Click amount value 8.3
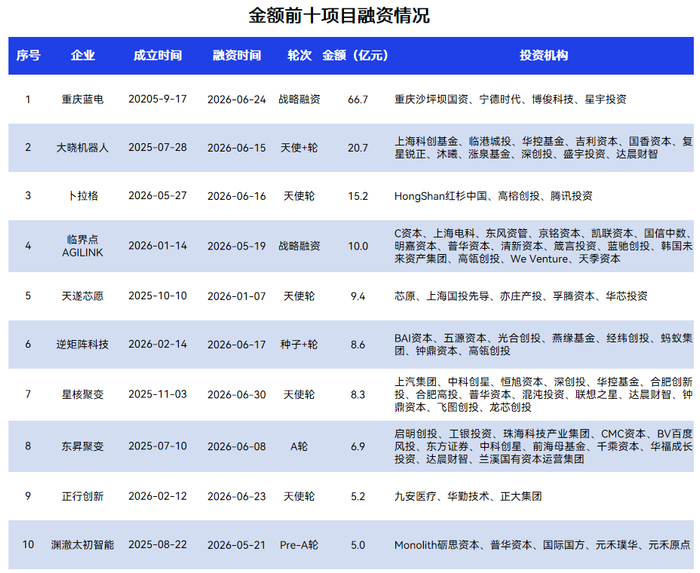 coord(358,394)
